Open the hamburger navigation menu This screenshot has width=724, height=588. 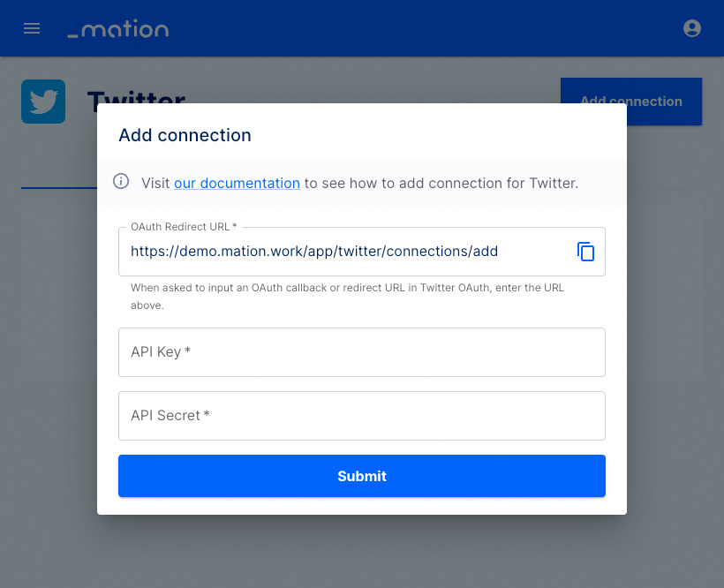(x=32, y=28)
